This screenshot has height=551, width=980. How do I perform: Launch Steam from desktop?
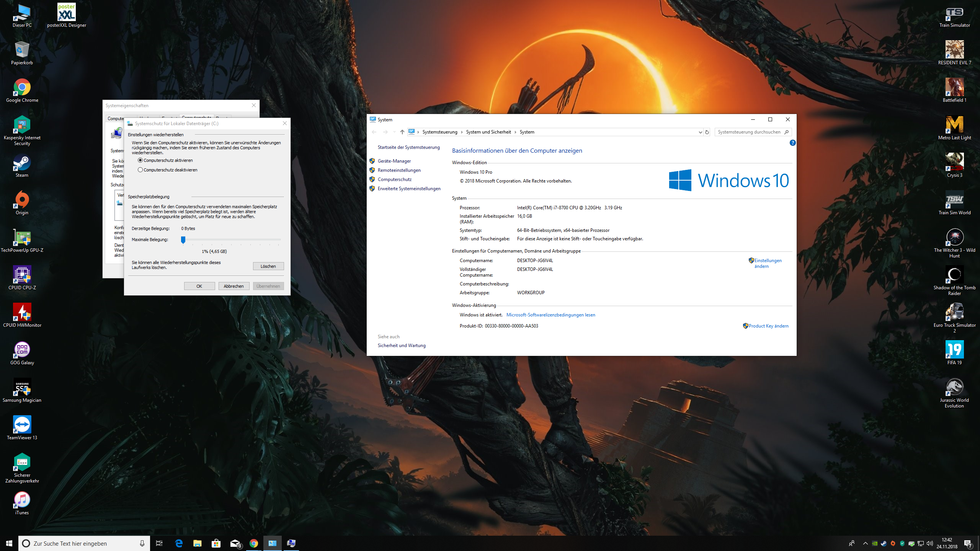(x=22, y=165)
